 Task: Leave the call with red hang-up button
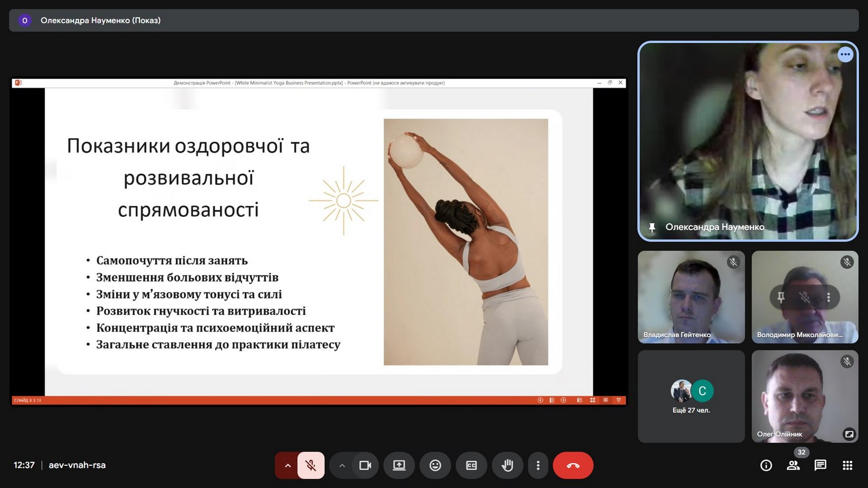pyautogui.click(x=573, y=465)
